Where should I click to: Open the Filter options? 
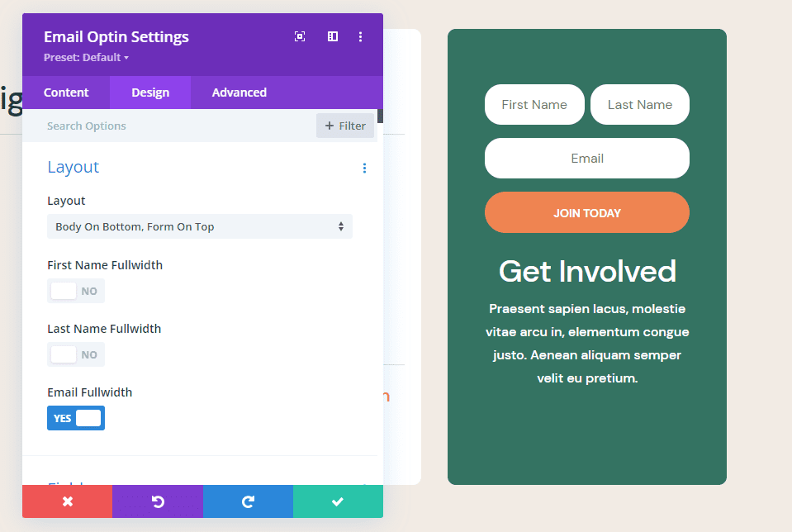[x=344, y=125]
